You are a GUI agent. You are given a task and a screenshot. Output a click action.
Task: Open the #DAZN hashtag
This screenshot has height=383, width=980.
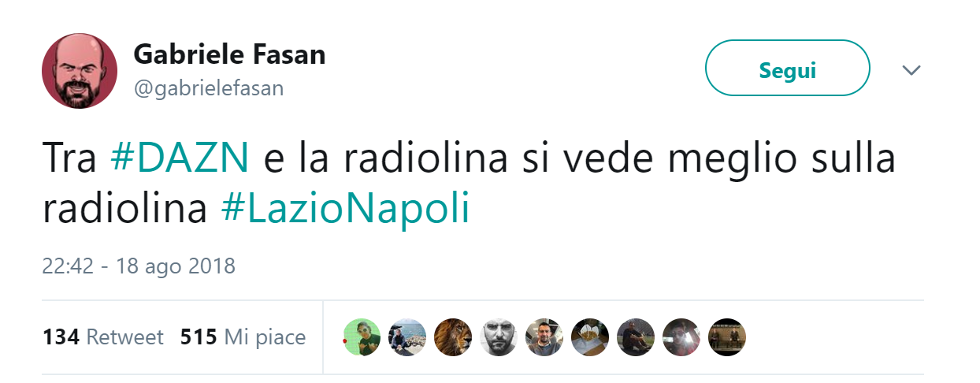point(180,159)
